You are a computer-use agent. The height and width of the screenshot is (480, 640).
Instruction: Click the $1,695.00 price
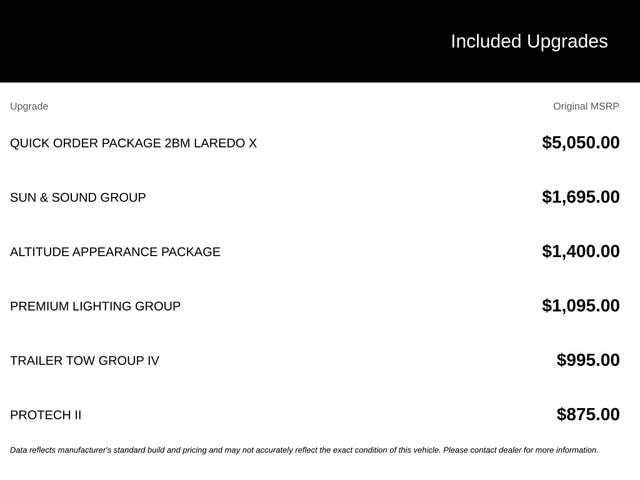tap(580, 197)
